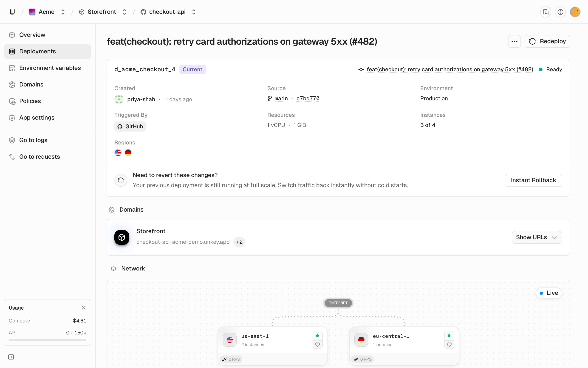This screenshot has height=368, width=588.
Task: Click the eu-central-1 node flag icon
Action: (x=361, y=340)
